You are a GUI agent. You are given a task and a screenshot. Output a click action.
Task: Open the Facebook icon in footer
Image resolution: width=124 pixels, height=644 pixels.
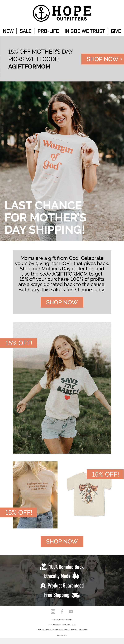pos(62,612)
